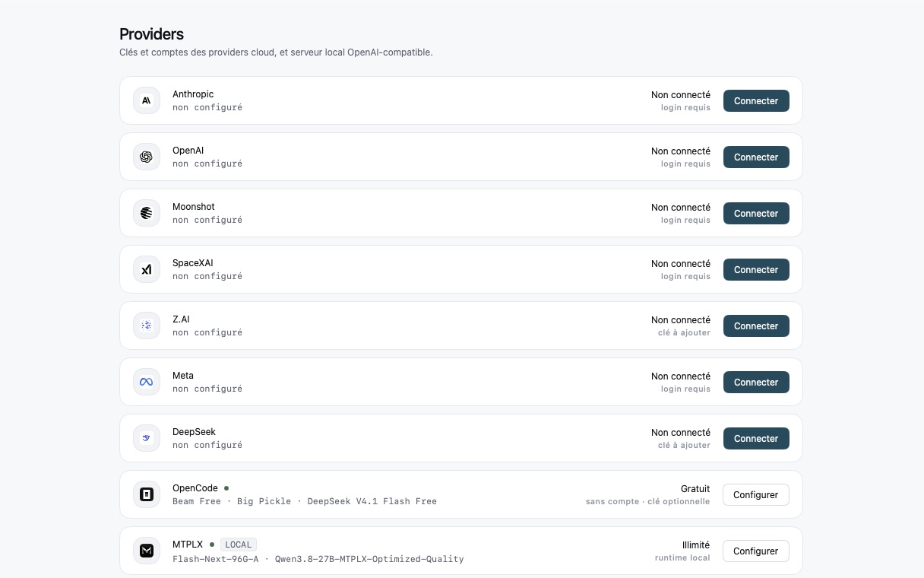Connect the OpenAI provider

[x=756, y=157]
